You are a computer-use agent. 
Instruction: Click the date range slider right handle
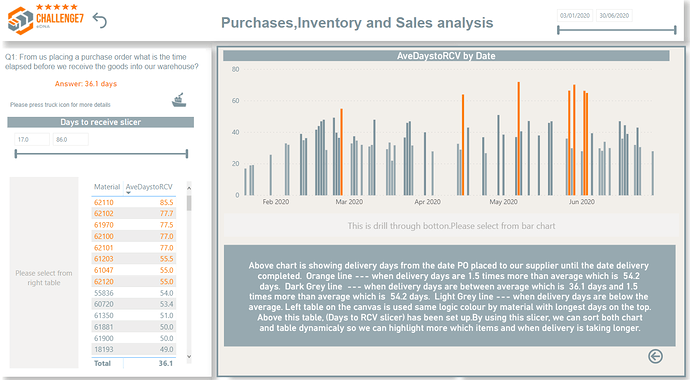tap(675, 30)
